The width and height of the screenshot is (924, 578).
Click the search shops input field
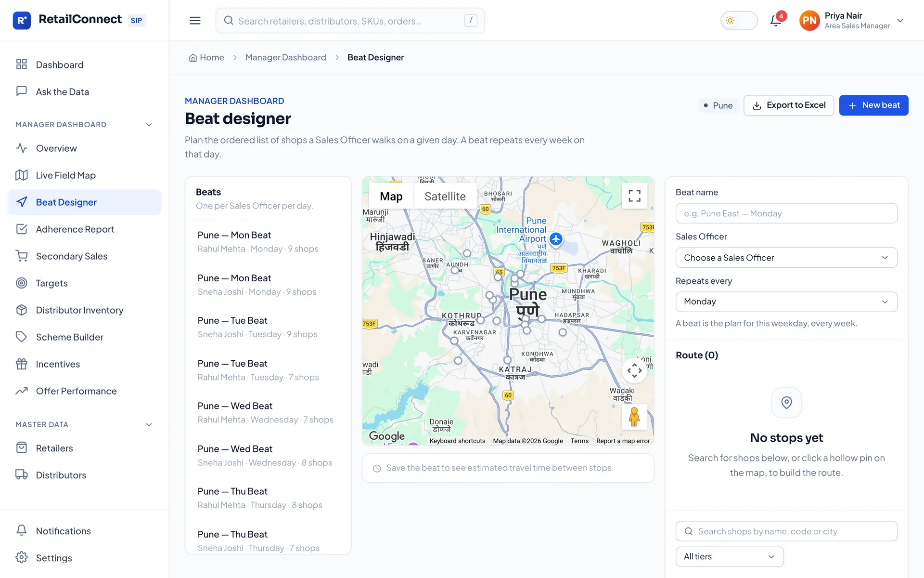pos(786,531)
